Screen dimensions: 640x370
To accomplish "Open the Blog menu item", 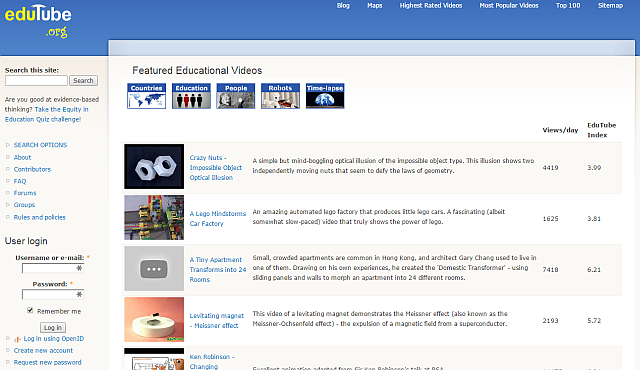I will (x=343, y=6).
